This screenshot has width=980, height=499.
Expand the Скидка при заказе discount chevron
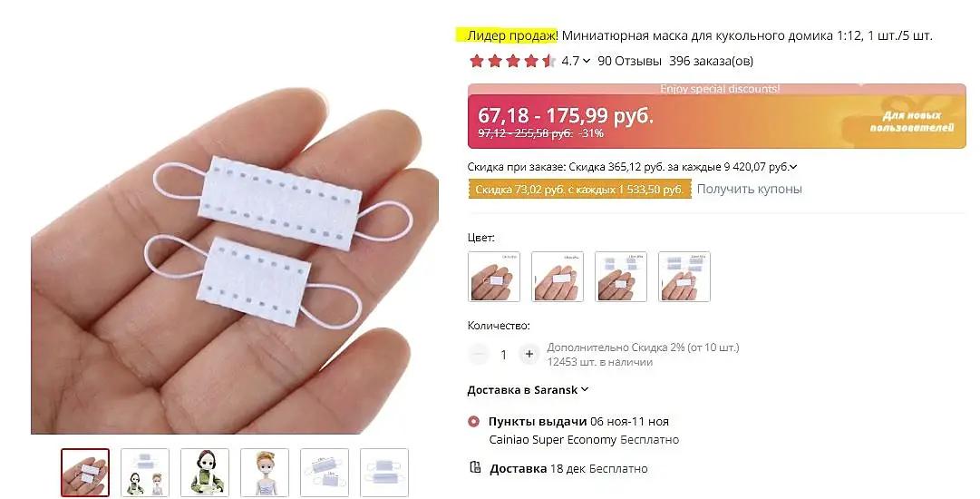(793, 167)
